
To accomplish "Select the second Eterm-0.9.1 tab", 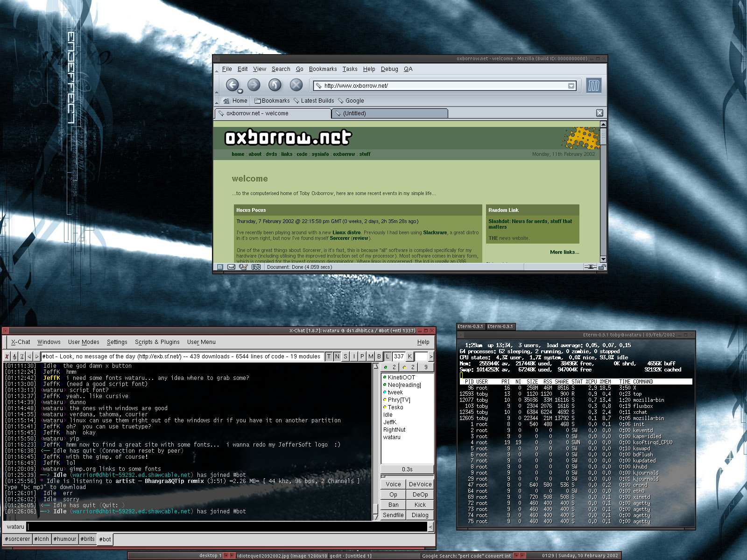I will click(500, 327).
